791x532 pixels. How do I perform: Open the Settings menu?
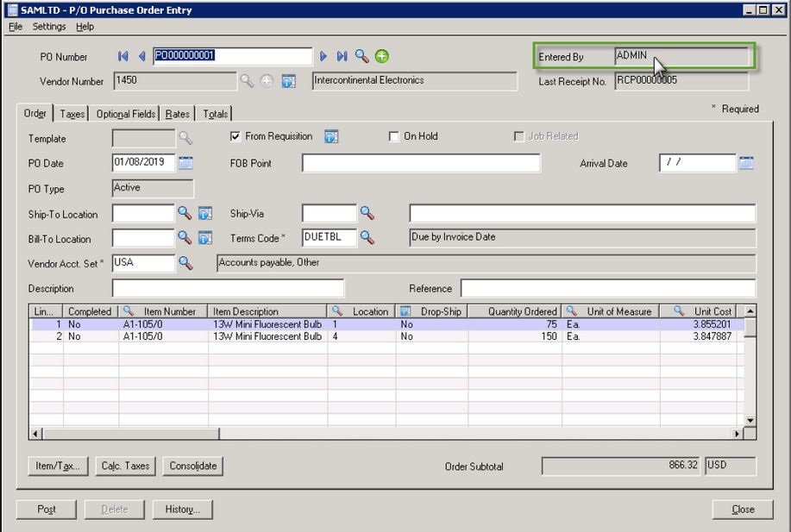49,27
